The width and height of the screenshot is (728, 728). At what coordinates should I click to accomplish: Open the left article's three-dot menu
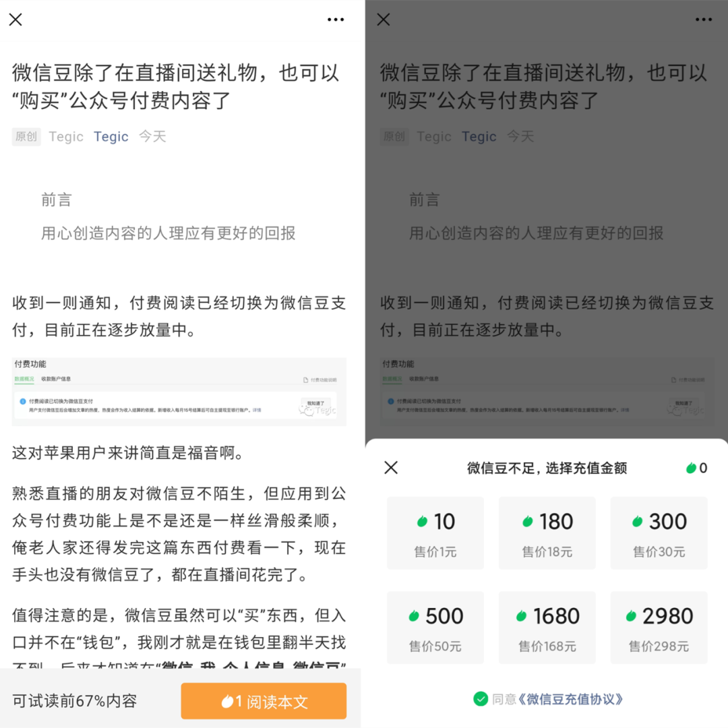coord(335,20)
